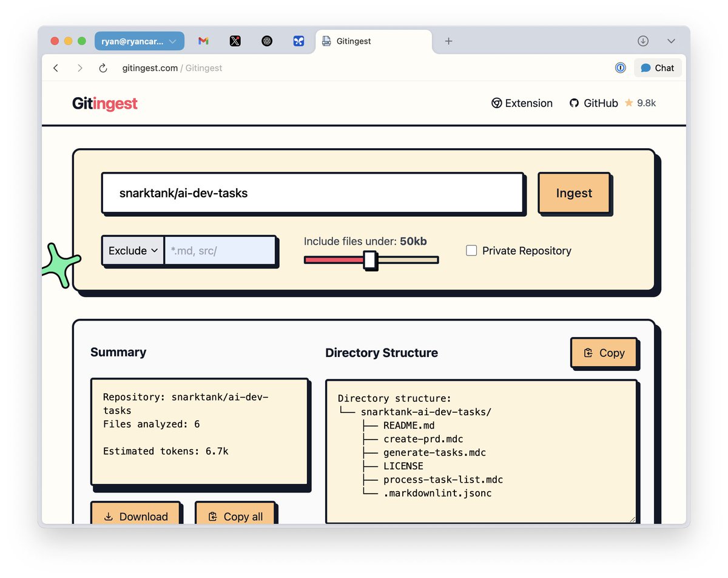Image resolution: width=728 pixels, height=578 pixels.
Task: Click generate-tasks.mdc in directory structure
Action: point(434,453)
